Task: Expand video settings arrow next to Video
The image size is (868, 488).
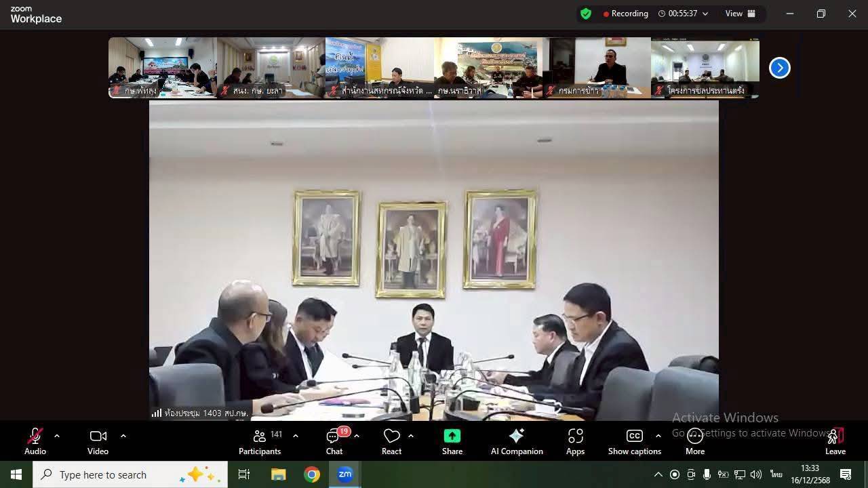Action: (123, 436)
